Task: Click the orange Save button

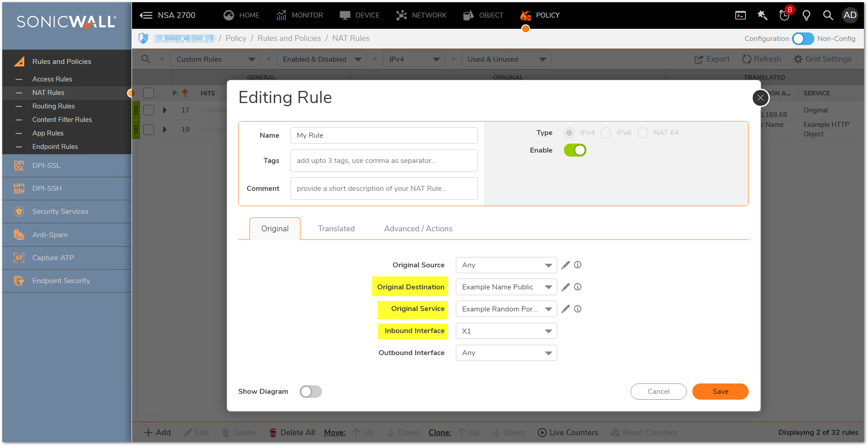Action: point(720,392)
